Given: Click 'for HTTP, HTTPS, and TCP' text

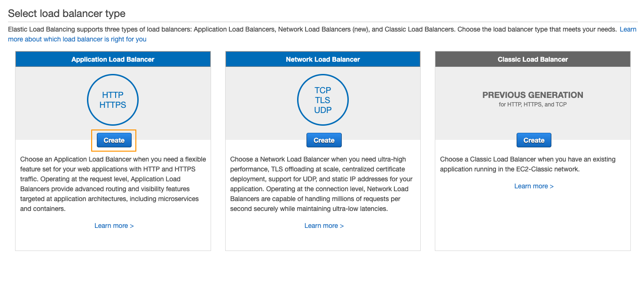Looking at the screenshot, I should (533, 105).
